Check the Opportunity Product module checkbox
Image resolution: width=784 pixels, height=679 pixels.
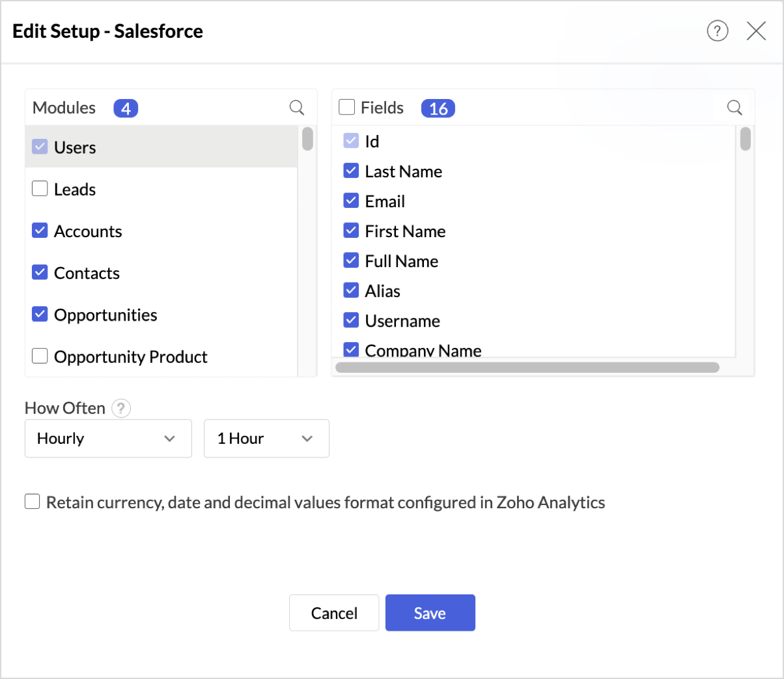[40, 356]
